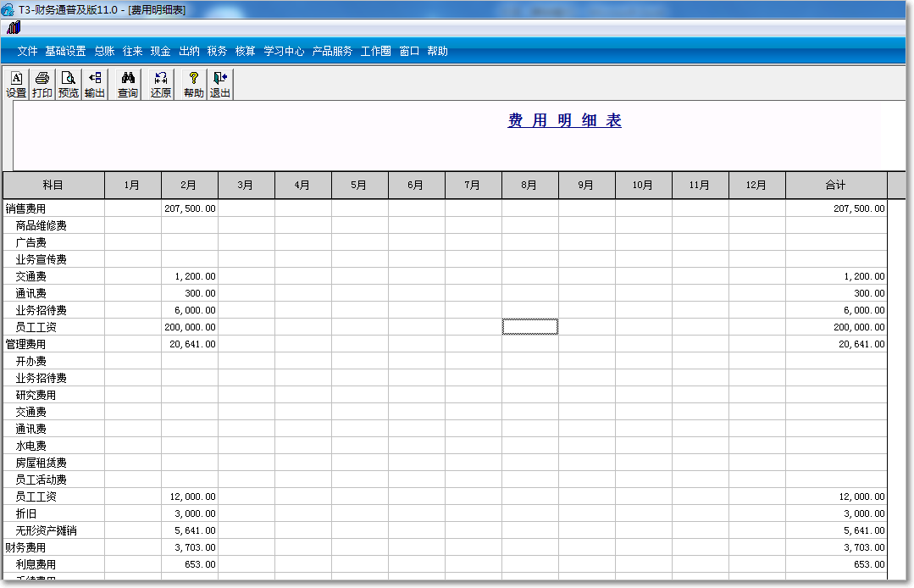914x588 pixels.
Task: Click the 2月 column header
Action: point(189,185)
